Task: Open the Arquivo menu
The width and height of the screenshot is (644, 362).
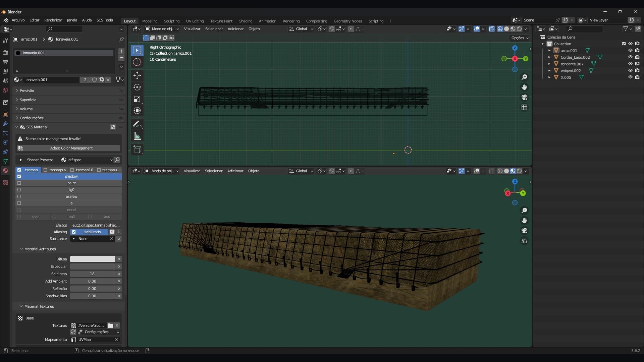Action: coord(18,20)
